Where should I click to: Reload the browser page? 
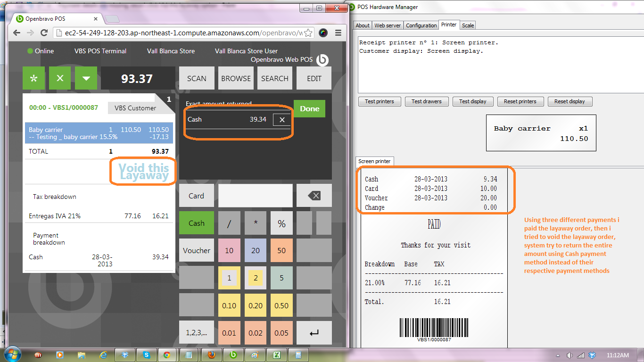[44, 33]
